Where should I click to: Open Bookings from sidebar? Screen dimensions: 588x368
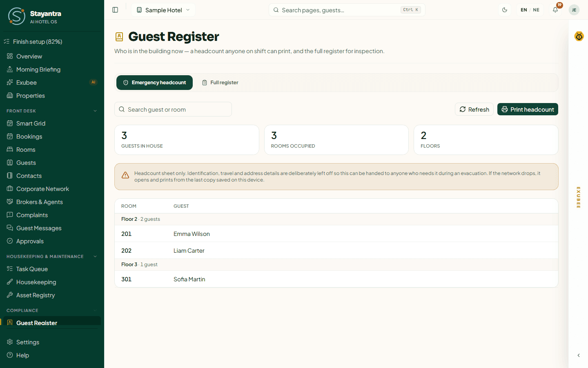coord(52,137)
